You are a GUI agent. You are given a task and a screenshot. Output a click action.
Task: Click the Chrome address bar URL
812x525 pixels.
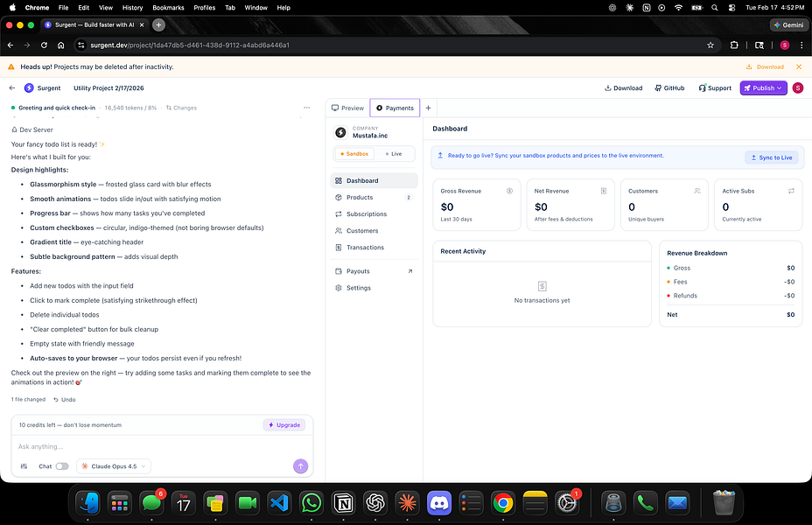(190, 45)
